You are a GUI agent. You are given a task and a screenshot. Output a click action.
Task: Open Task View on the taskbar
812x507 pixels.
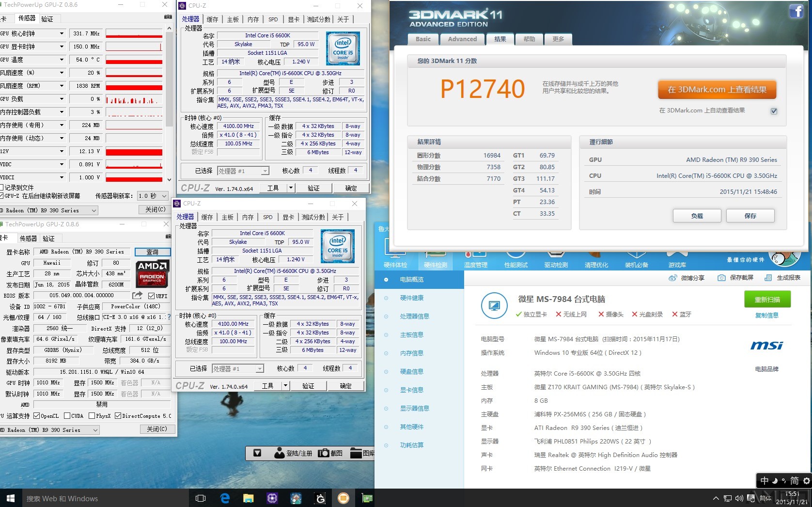click(200, 498)
